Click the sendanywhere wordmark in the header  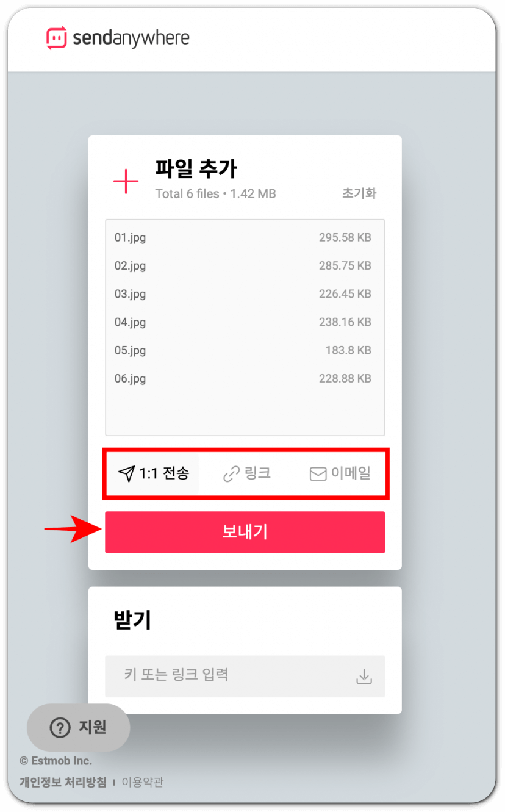click(131, 39)
